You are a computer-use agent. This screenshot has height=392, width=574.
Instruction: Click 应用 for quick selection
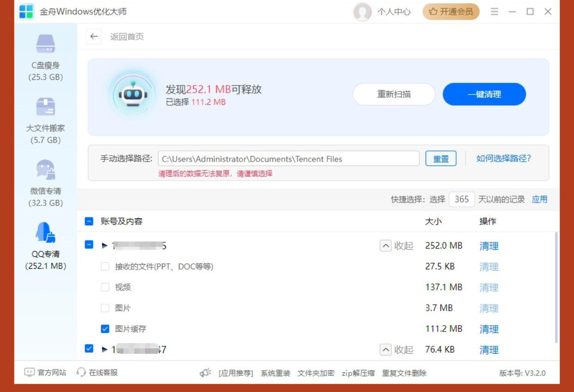539,199
